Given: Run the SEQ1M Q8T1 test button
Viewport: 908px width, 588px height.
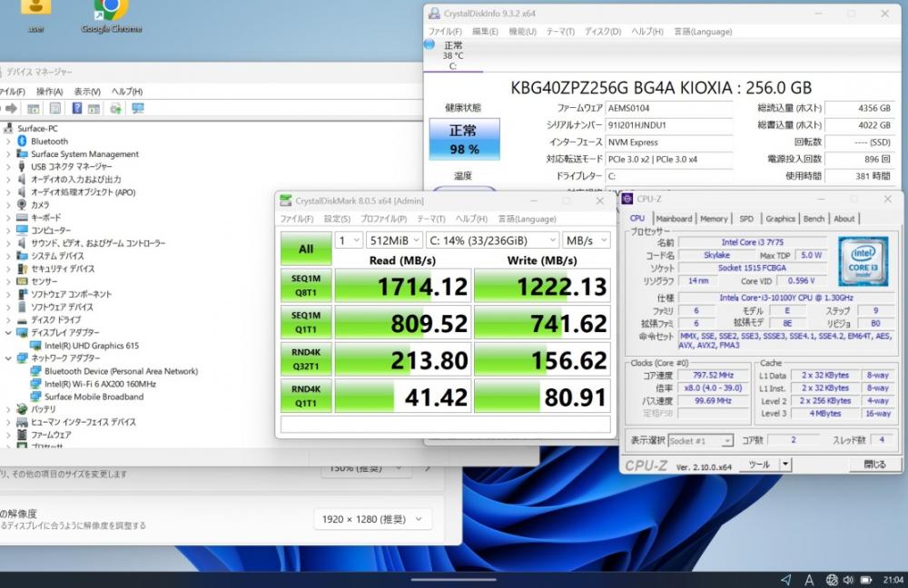Looking at the screenshot, I should pos(306,285).
